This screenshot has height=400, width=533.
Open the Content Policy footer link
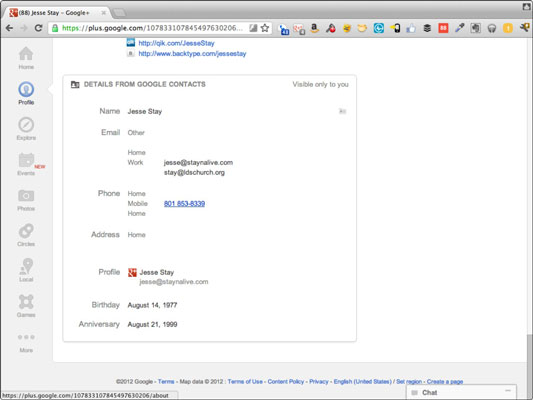[286, 382]
